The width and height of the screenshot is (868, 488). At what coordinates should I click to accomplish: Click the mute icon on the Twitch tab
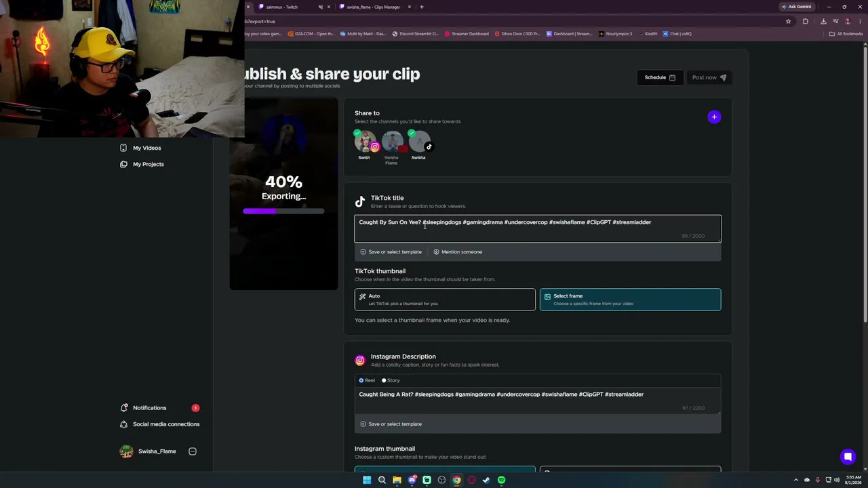coord(321,7)
